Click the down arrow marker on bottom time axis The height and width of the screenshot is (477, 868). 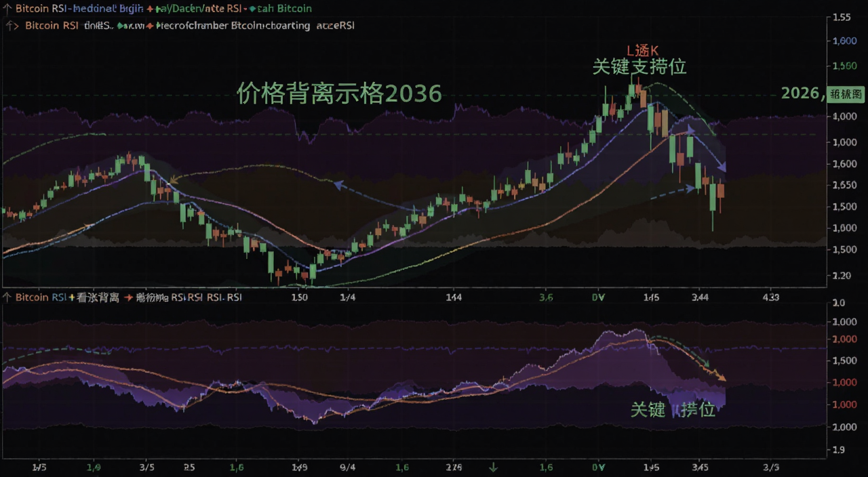coord(494,468)
